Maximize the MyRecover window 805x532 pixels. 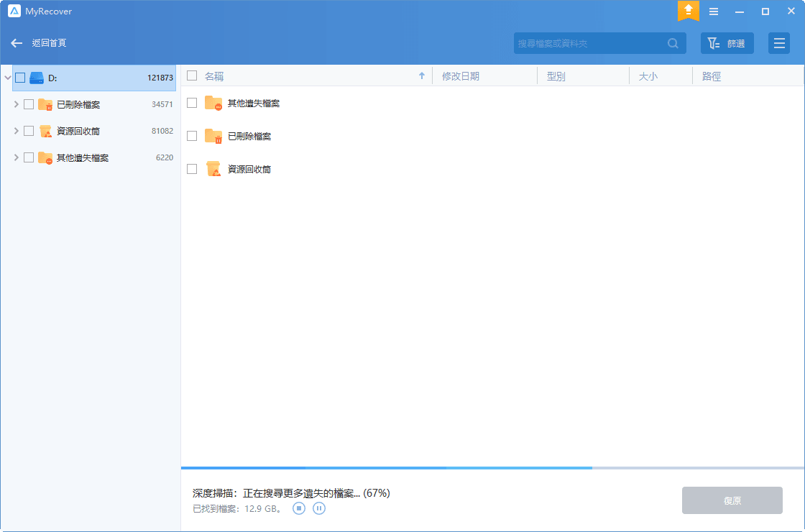(x=765, y=12)
